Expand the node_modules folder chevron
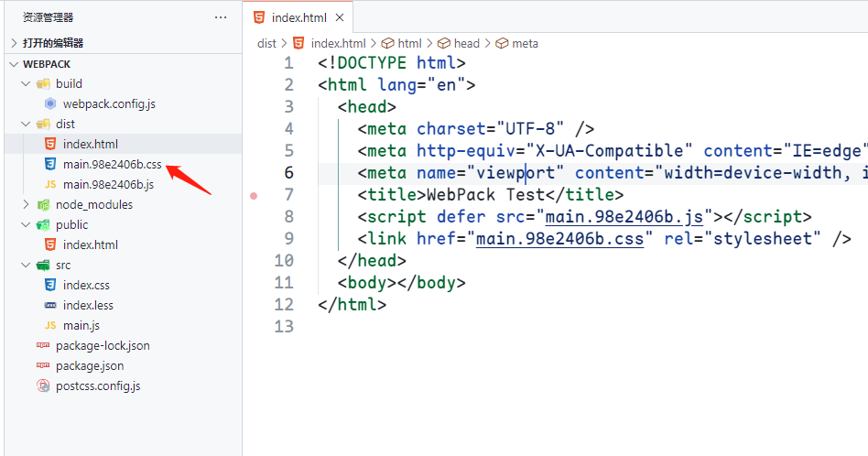The width and height of the screenshot is (868, 456). pyautogui.click(x=25, y=205)
